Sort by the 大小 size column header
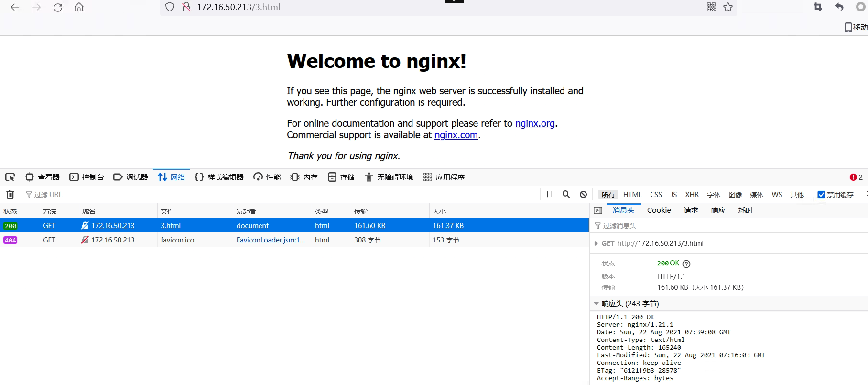868x385 pixels. click(x=509, y=211)
